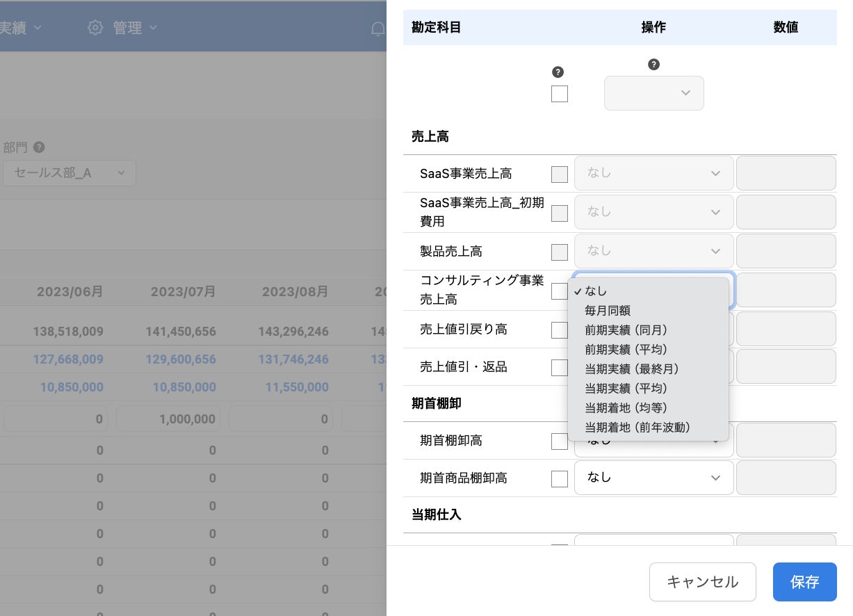Expand the 期首商品棚卸高 operation dropdown
This screenshot has width=853, height=616.
pyautogui.click(x=653, y=478)
